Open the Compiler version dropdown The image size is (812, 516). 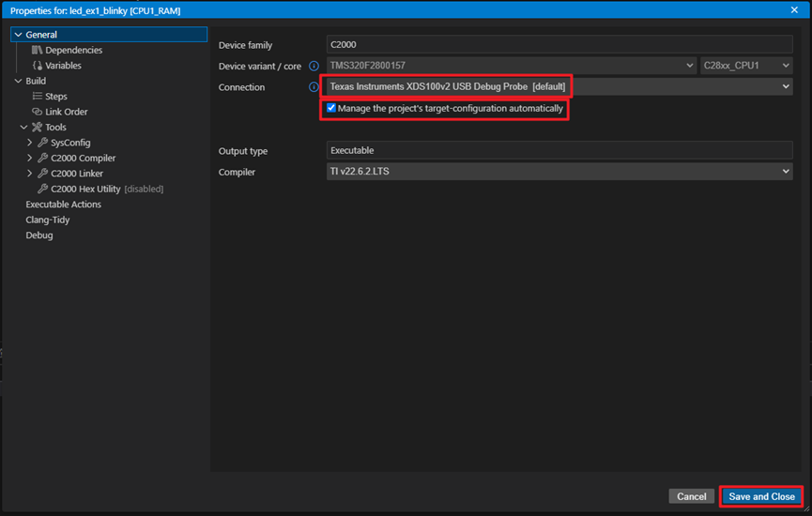click(559, 172)
